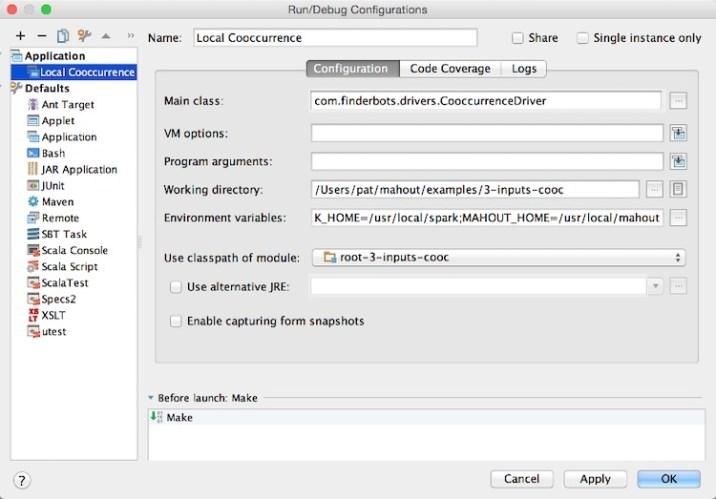The width and height of the screenshot is (716, 499).
Task: Switch to Code Coverage tab
Action: pyautogui.click(x=450, y=68)
